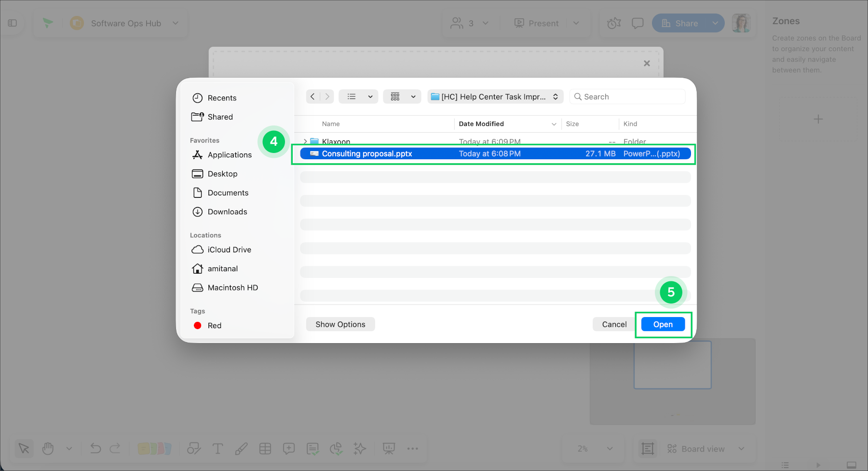Pick the colored sticky notes tool

tap(154, 449)
